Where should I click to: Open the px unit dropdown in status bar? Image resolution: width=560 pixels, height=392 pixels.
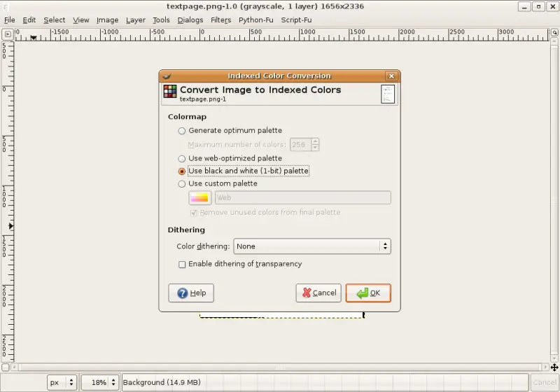[x=62, y=383]
